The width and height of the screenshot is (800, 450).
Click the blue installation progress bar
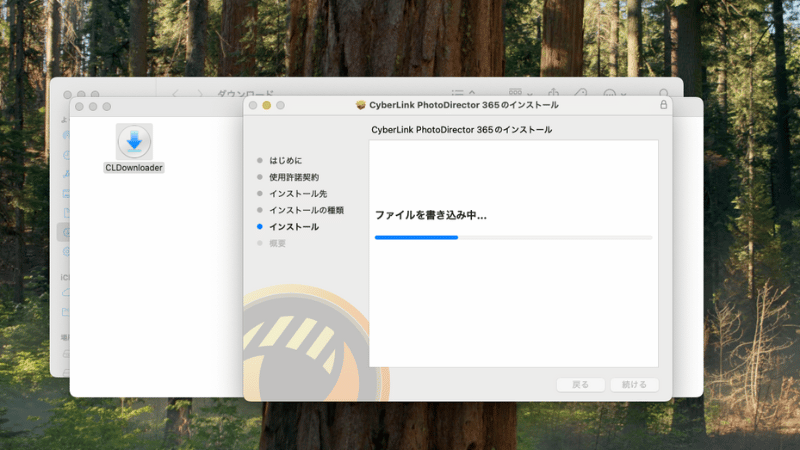coord(513,237)
